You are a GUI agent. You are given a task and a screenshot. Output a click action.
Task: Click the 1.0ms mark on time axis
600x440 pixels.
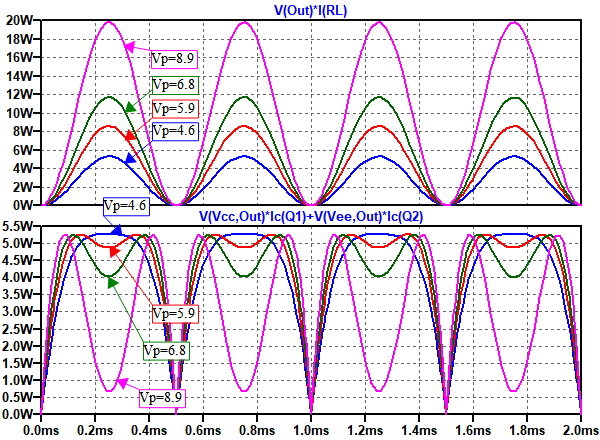310,430
